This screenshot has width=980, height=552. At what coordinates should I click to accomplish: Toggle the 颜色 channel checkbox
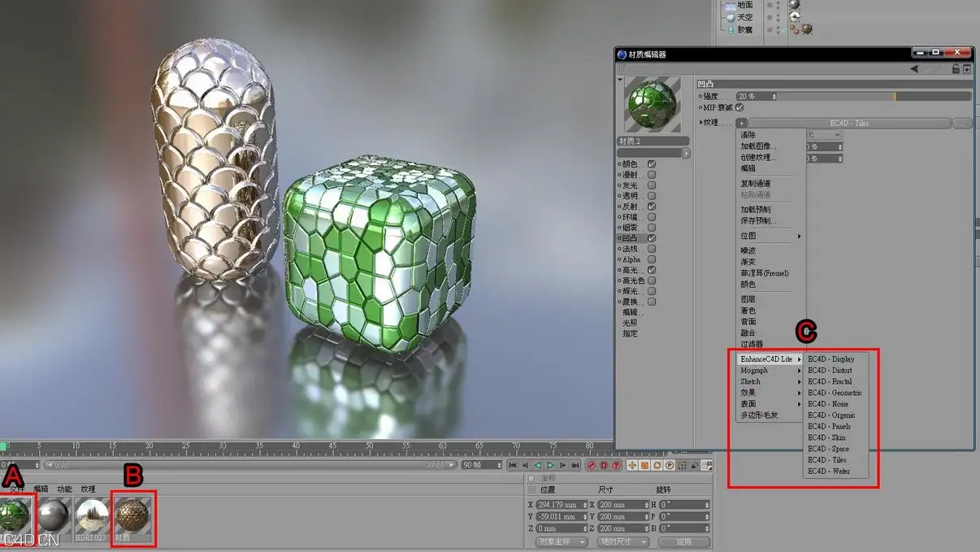pyautogui.click(x=652, y=164)
